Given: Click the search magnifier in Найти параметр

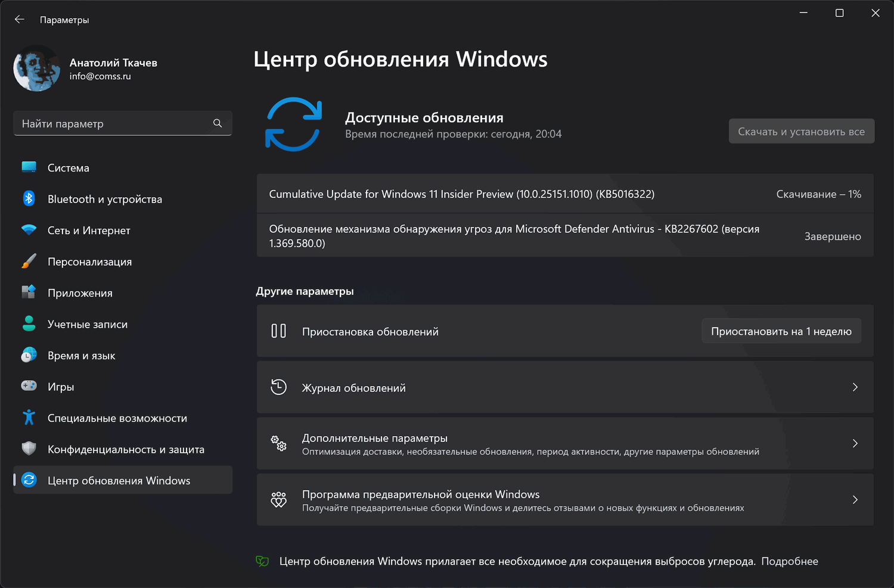Looking at the screenshot, I should coord(218,123).
